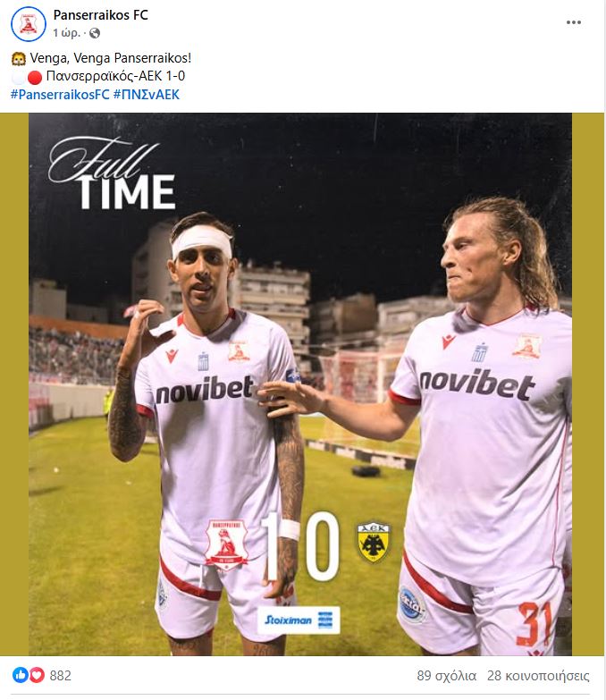The image size is (606, 700).
Task: View the 882 reactions list
Action: 60,676
